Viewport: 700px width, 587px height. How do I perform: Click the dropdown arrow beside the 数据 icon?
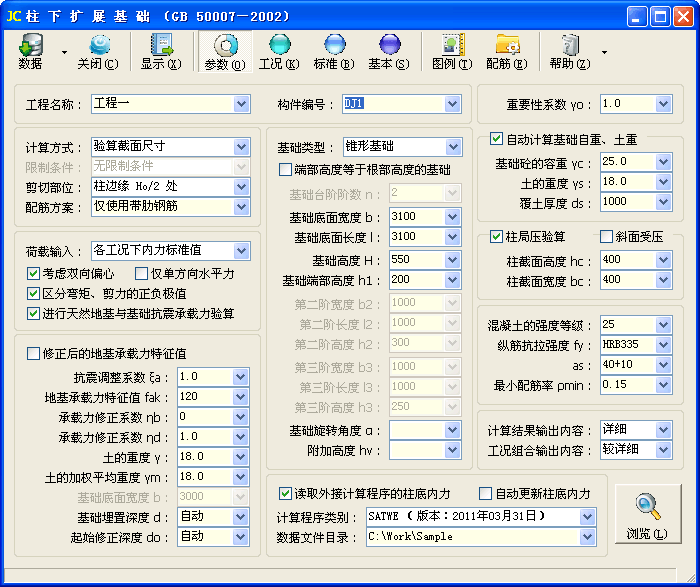click(x=64, y=52)
